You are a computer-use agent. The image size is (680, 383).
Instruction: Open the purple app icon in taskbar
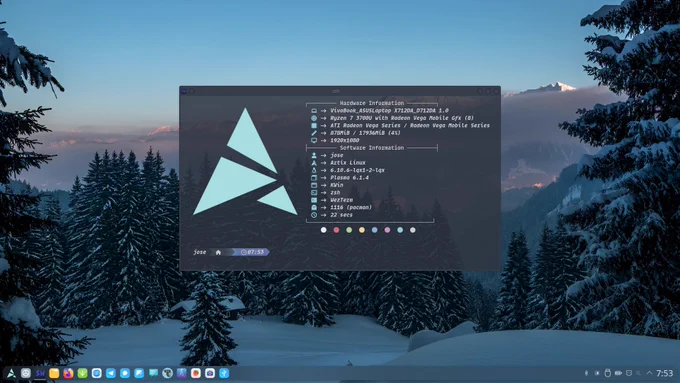point(181,373)
